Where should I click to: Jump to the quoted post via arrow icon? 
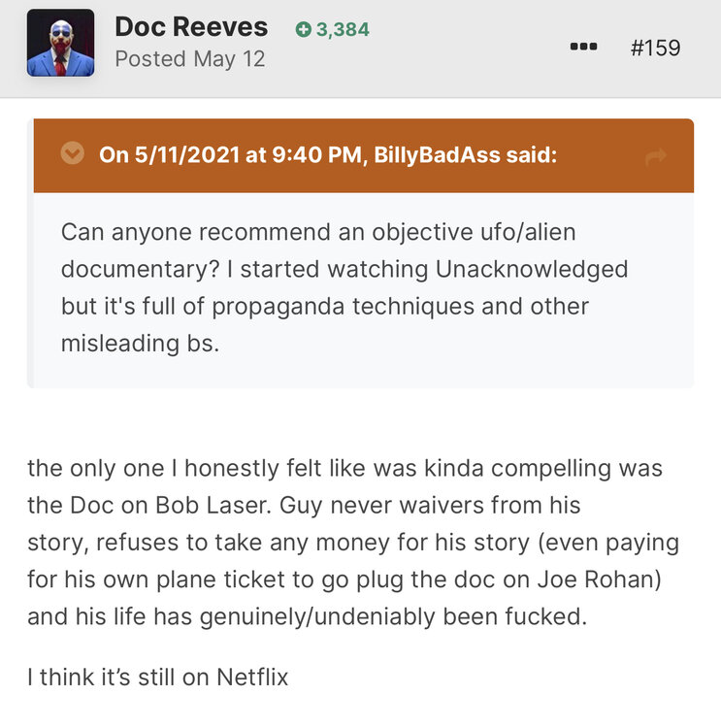click(x=656, y=155)
